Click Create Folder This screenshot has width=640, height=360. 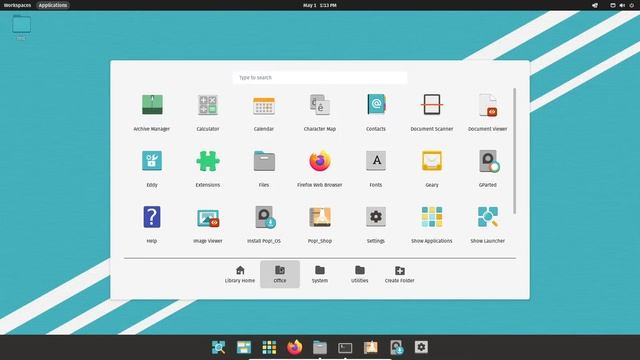click(x=400, y=274)
